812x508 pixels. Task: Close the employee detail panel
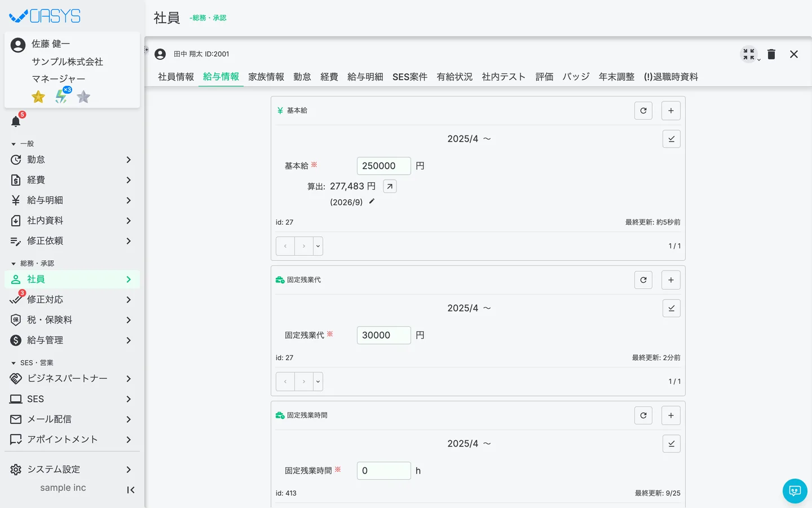coord(794,54)
